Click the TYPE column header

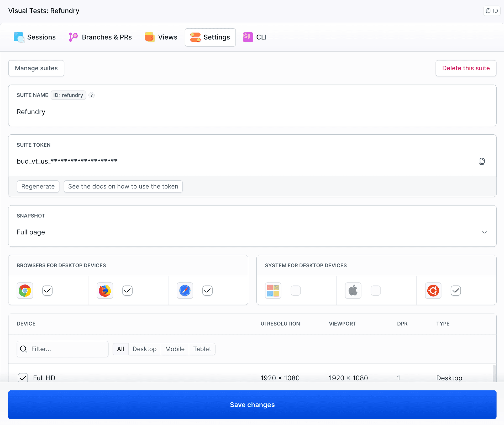(x=443, y=324)
